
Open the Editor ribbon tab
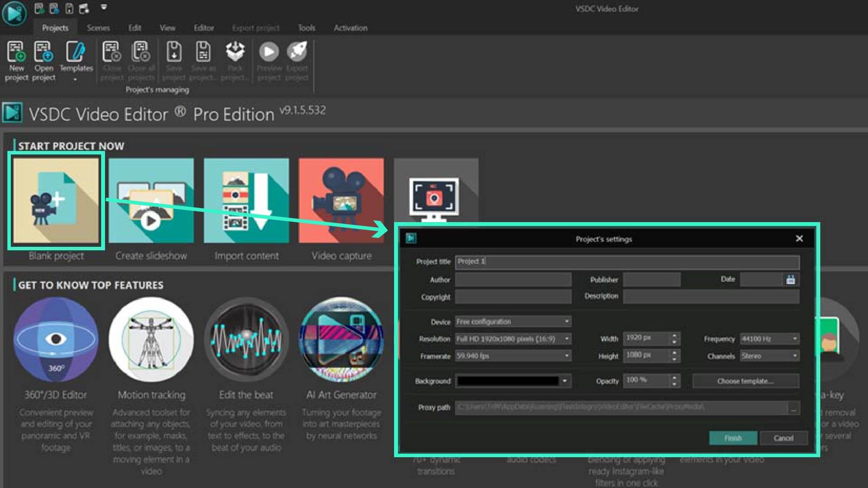(204, 28)
